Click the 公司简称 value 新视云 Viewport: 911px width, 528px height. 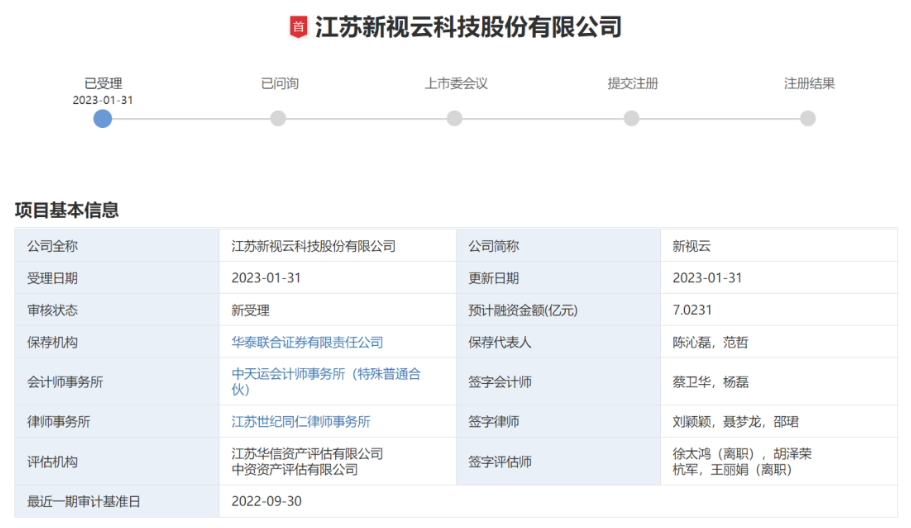click(x=691, y=246)
